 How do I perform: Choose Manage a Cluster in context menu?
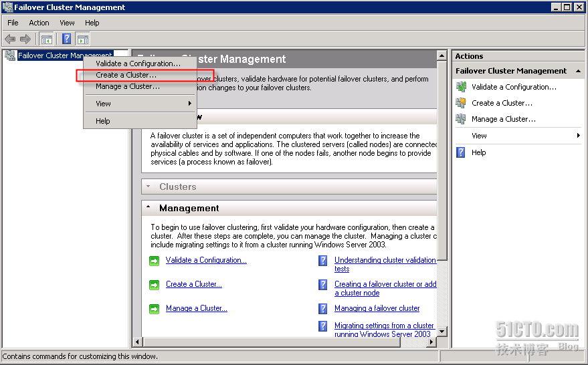coord(140,86)
